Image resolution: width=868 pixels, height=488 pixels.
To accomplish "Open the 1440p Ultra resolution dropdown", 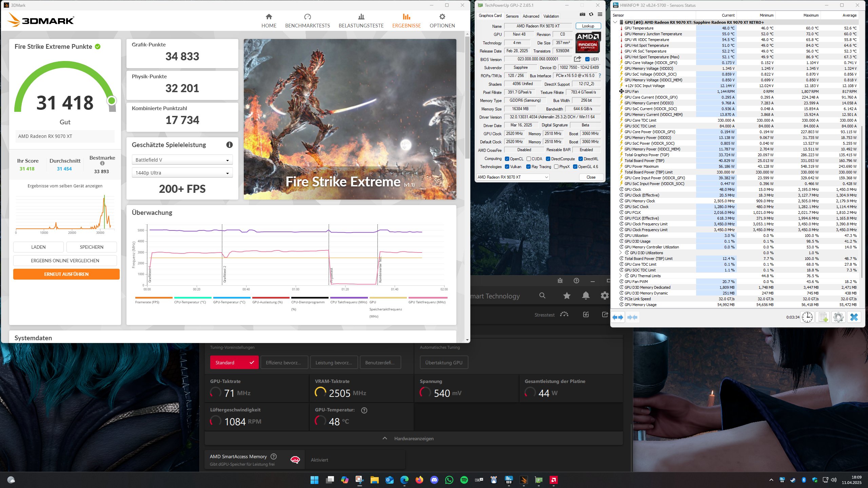I will [182, 173].
